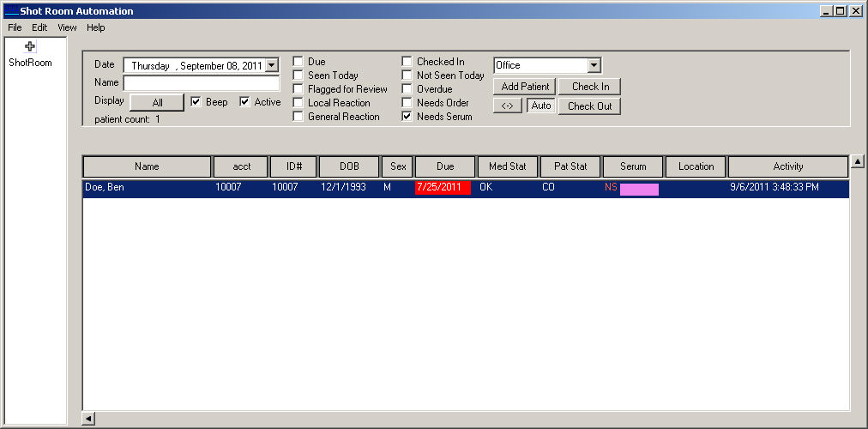Select the ShotRoom label in sidebar
This screenshot has width=868, height=429.
coord(30,63)
